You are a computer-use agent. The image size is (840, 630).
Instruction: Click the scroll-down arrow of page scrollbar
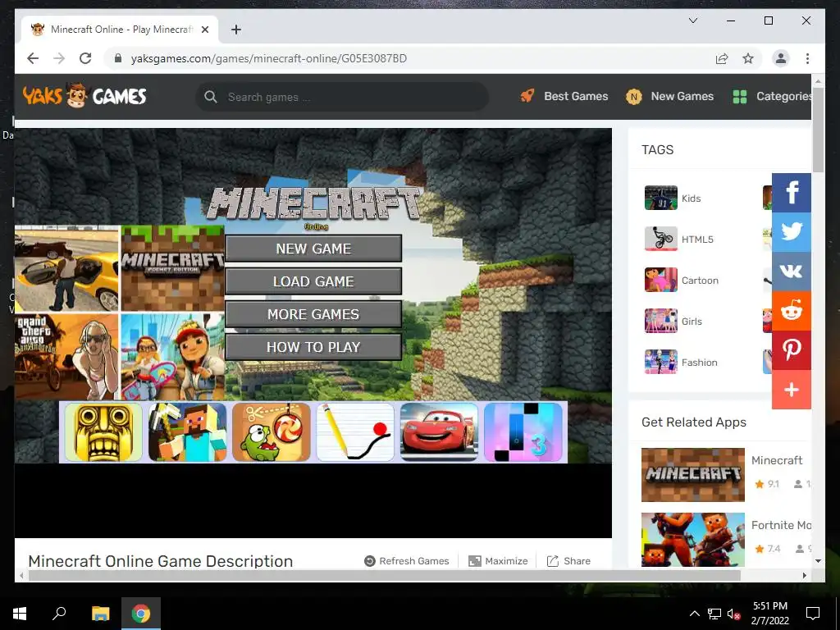[818, 561]
